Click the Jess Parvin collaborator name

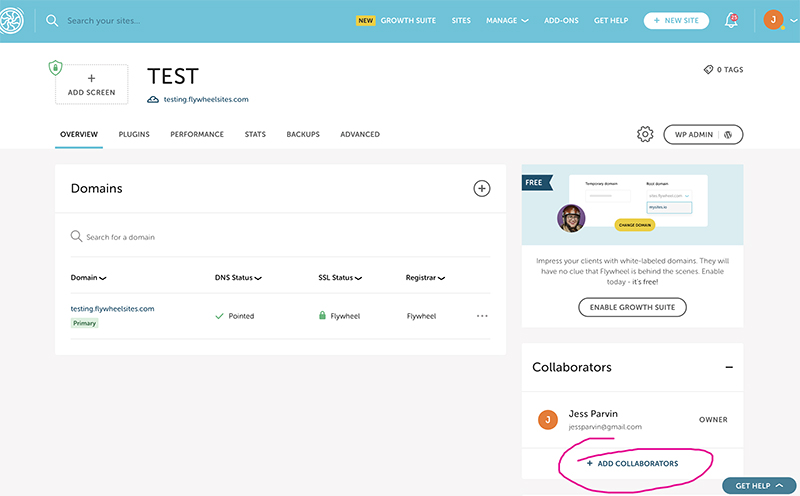pos(593,413)
